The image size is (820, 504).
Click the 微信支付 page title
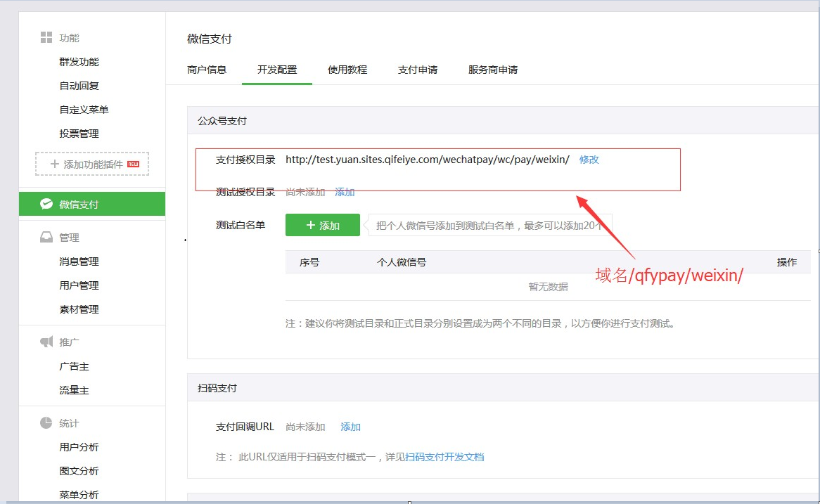click(209, 39)
